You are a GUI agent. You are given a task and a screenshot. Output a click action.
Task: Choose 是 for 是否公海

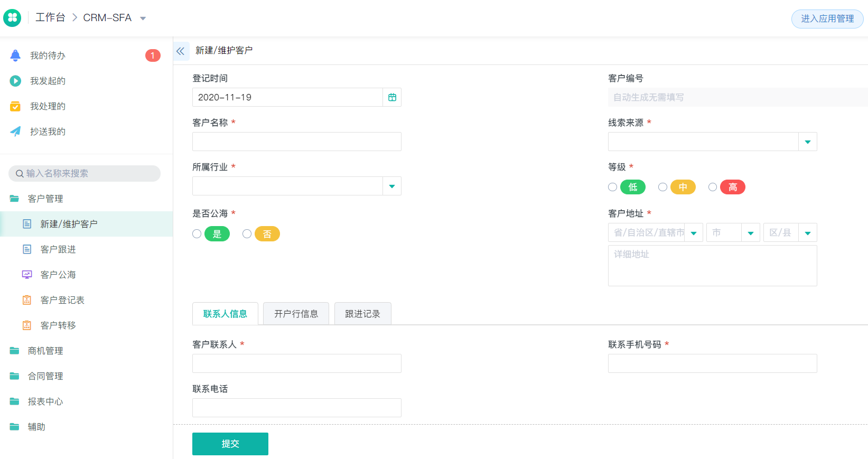(197, 234)
